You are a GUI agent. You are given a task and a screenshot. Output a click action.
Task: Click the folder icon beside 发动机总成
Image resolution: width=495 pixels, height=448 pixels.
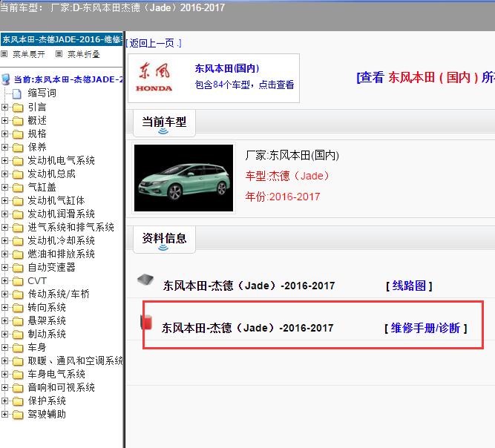pyautogui.click(x=18, y=174)
